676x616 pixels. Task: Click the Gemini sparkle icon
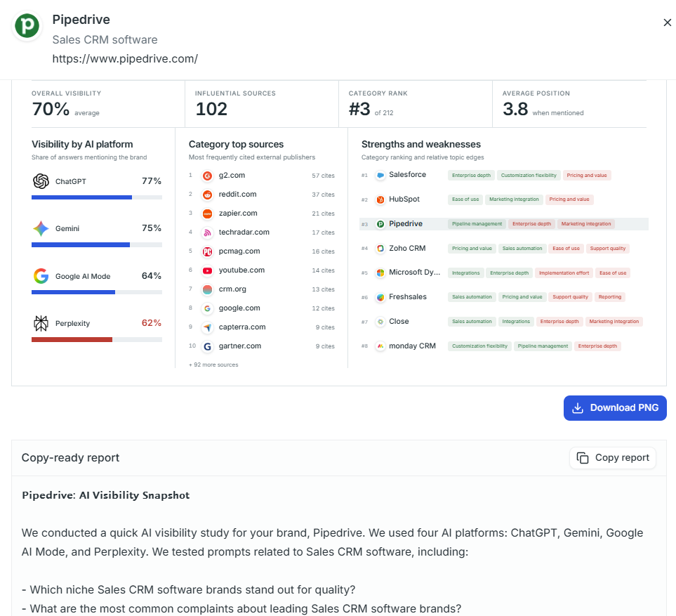click(41, 228)
